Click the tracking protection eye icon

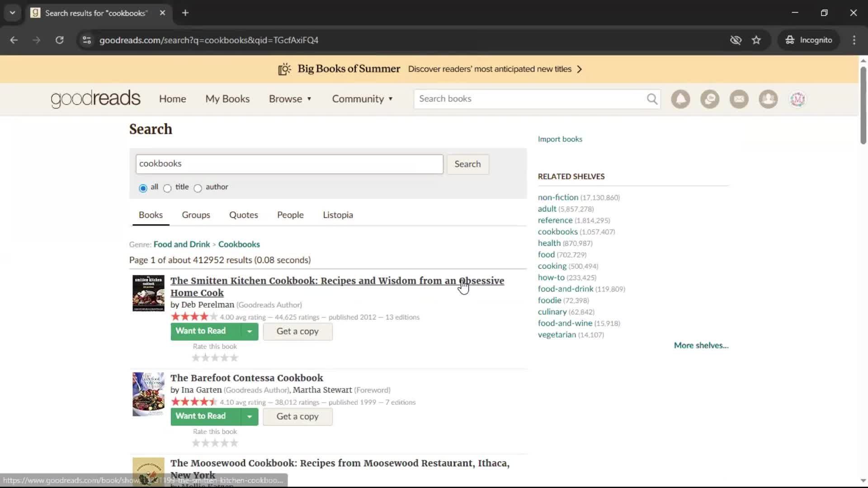pos(736,40)
